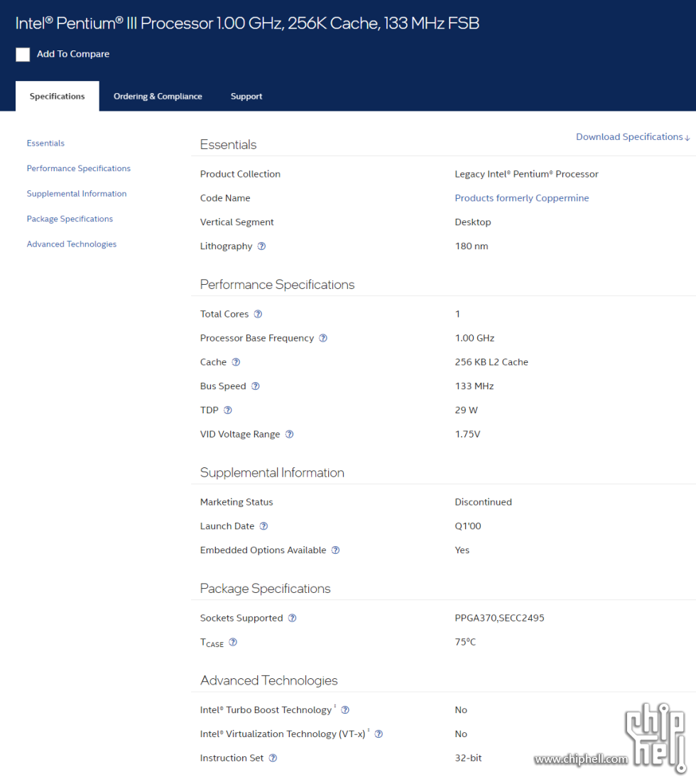696x784 pixels.
Task: Click the 1.00 GHz base frequency value
Action: click(x=474, y=338)
